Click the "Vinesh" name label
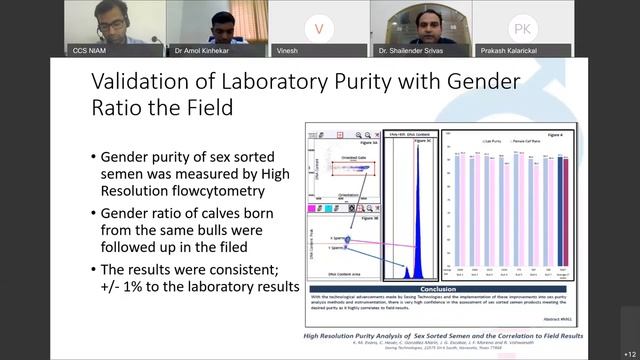 pyautogui.click(x=287, y=51)
